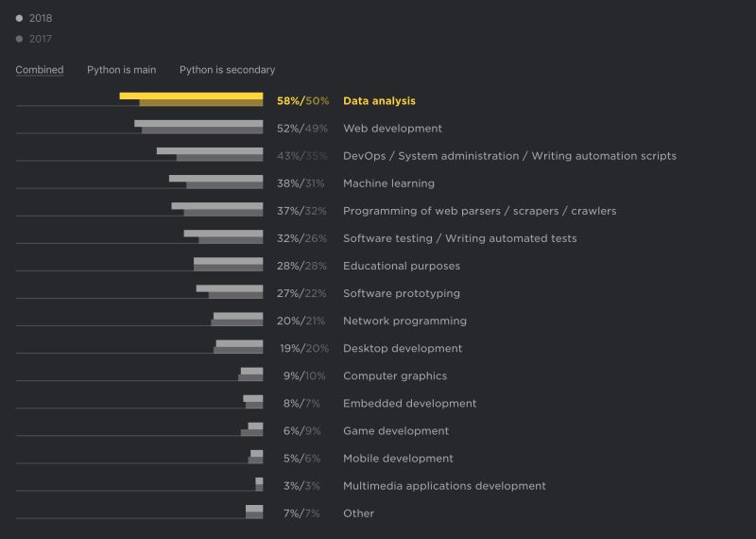Select the Educational purposes label
This screenshot has height=539, width=756.
402,266
